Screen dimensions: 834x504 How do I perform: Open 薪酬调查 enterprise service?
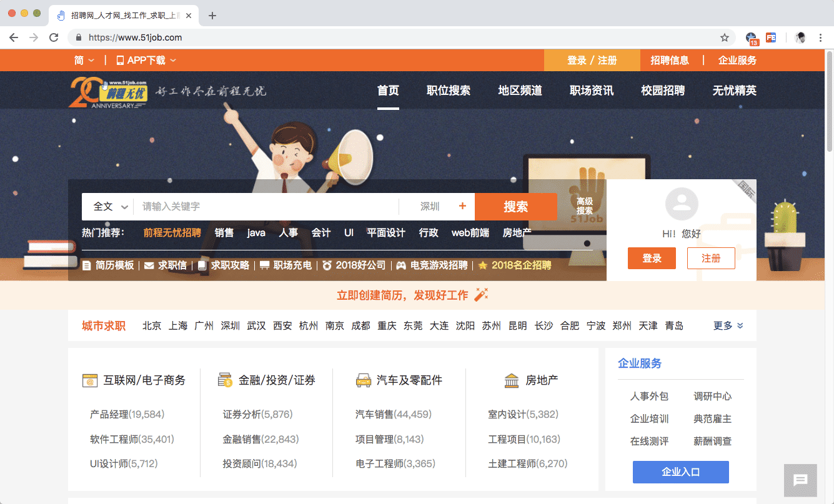coord(712,441)
